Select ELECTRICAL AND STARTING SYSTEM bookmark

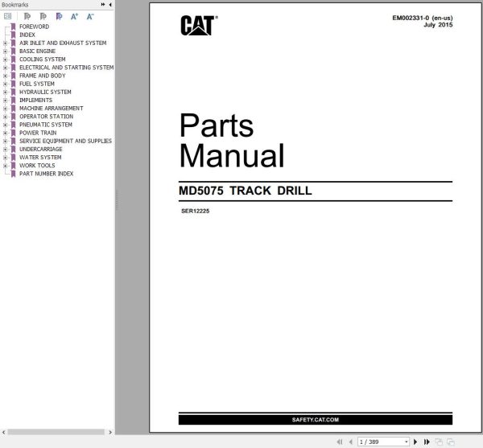pyautogui.click(x=67, y=68)
